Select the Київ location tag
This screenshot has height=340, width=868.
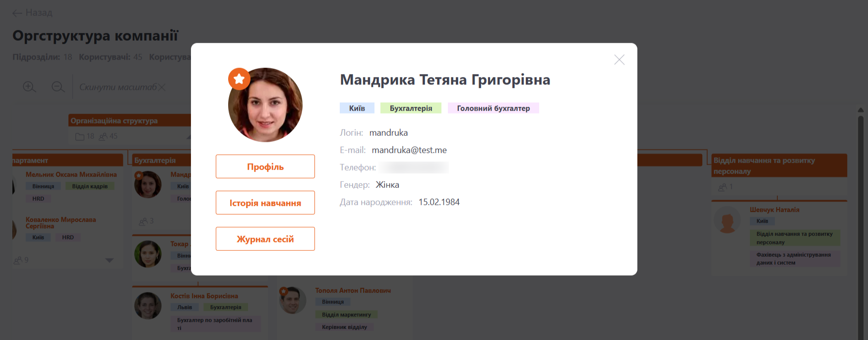click(x=357, y=109)
